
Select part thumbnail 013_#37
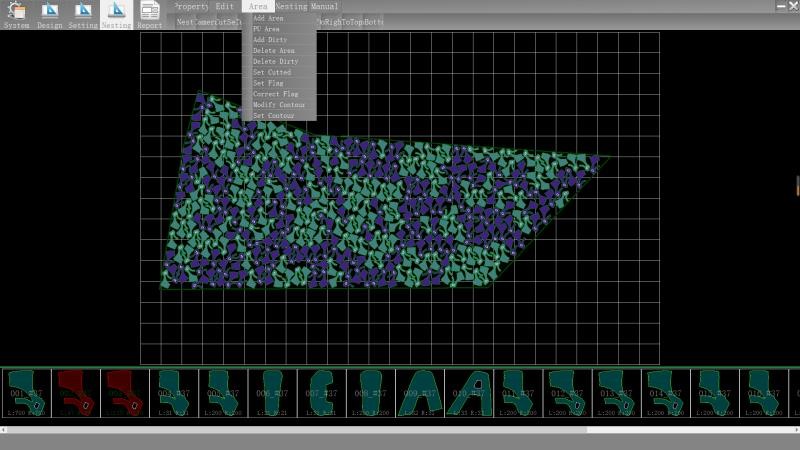click(x=616, y=393)
